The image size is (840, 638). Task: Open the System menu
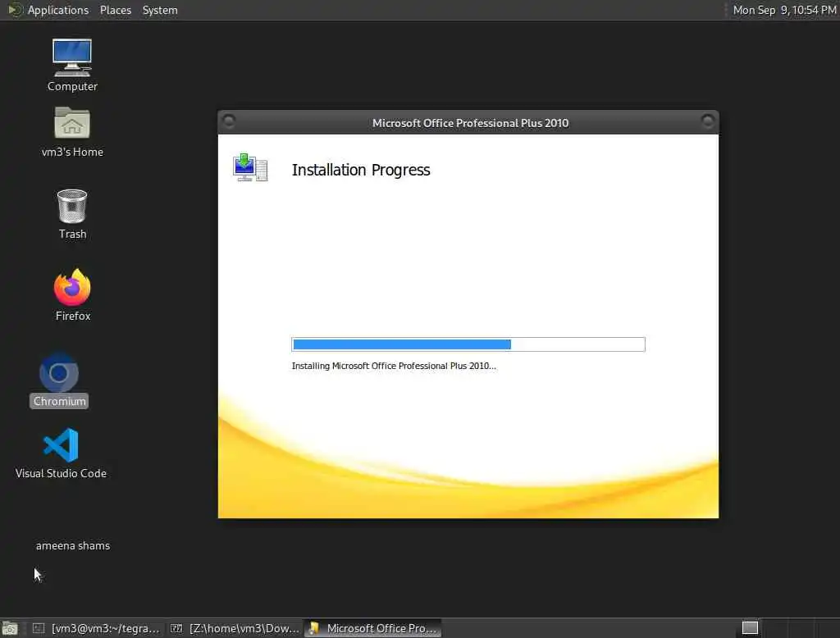click(160, 10)
